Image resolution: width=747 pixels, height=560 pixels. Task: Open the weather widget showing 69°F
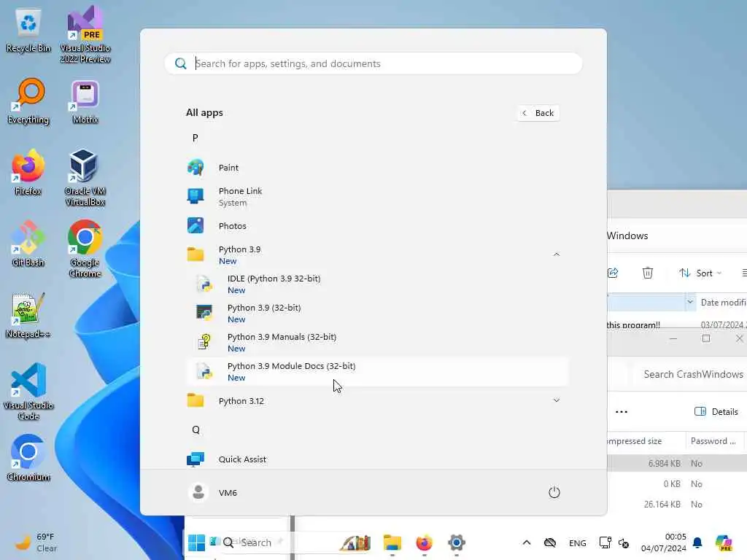point(34,542)
